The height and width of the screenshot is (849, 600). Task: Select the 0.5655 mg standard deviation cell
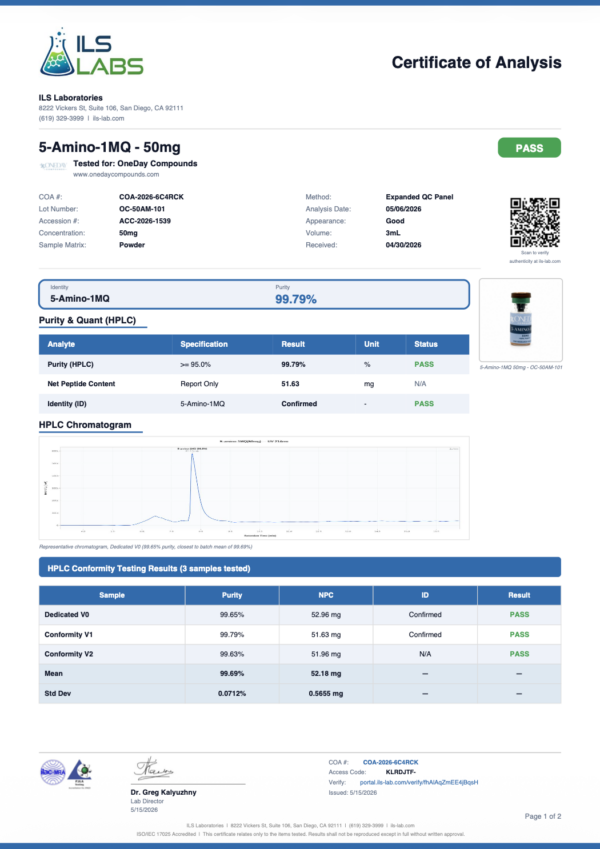coord(325,694)
